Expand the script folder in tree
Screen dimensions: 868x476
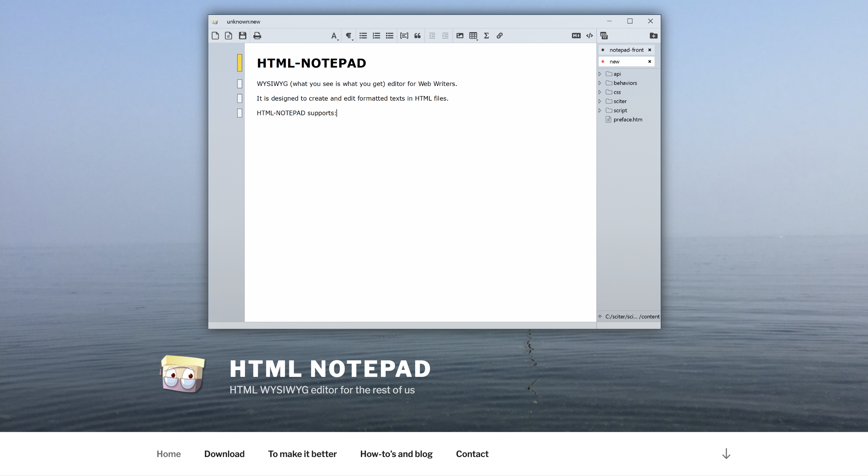[600, 110]
